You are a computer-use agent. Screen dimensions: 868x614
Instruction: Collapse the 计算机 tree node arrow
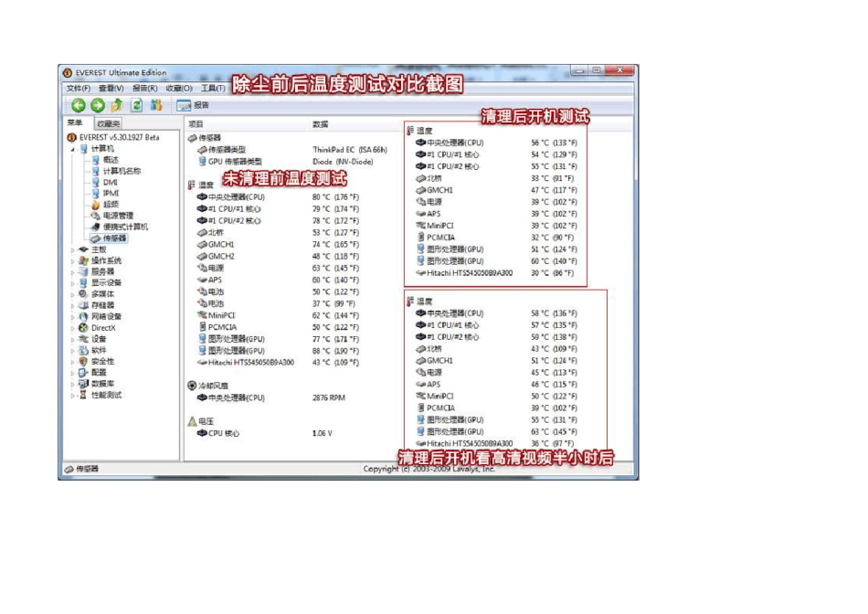72,149
